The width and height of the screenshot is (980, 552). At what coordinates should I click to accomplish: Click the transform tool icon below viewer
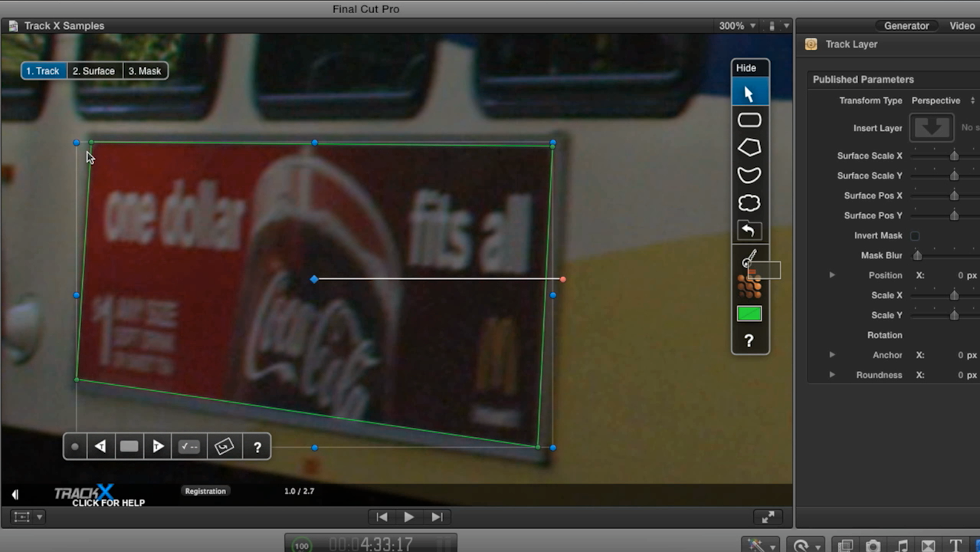[22, 517]
